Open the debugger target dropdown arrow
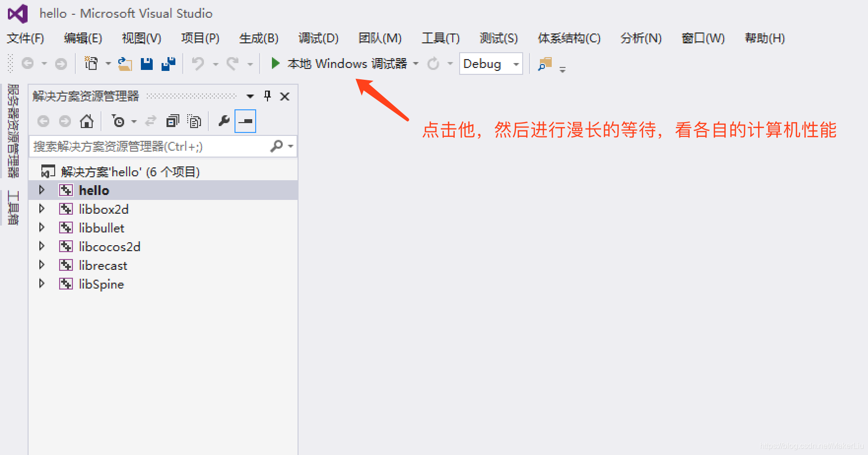The image size is (868, 455). (416, 64)
